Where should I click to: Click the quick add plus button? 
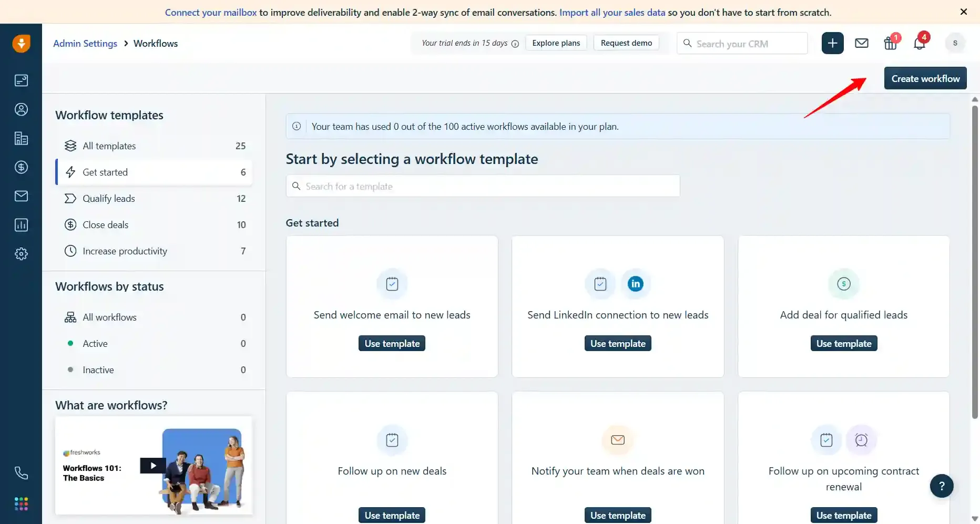coord(832,43)
